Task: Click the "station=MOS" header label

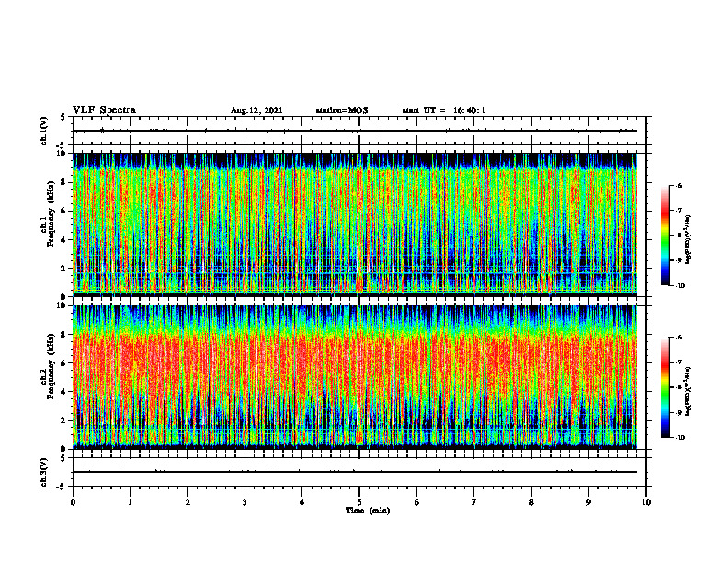Action: (x=342, y=110)
